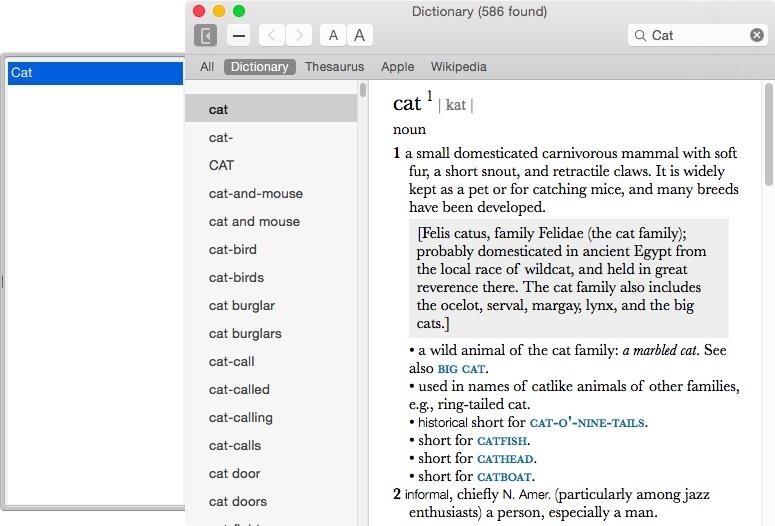
Task: Toggle the sidebar panel icon
Action: point(205,36)
